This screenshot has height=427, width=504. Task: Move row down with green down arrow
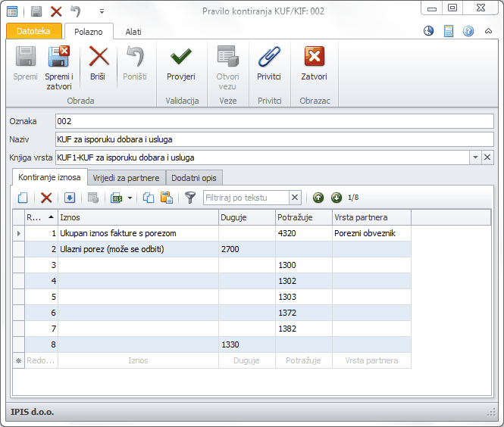pyautogui.click(x=337, y=198)
